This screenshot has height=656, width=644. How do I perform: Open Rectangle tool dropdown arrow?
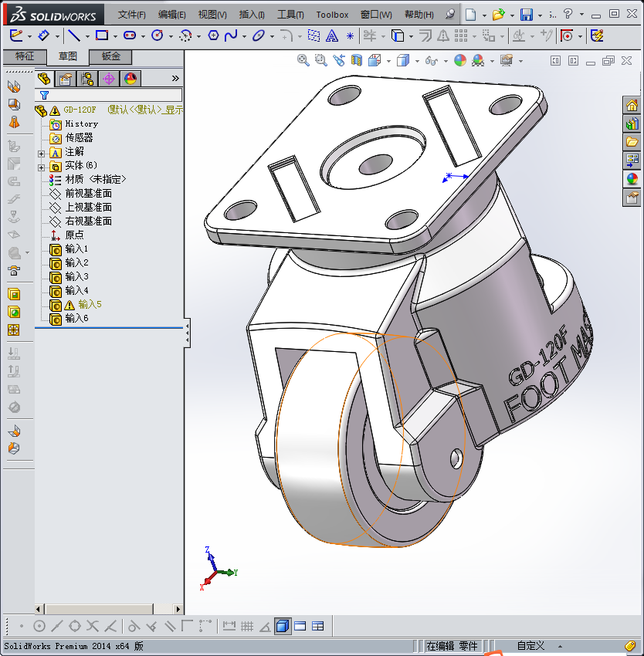point(115,36)
